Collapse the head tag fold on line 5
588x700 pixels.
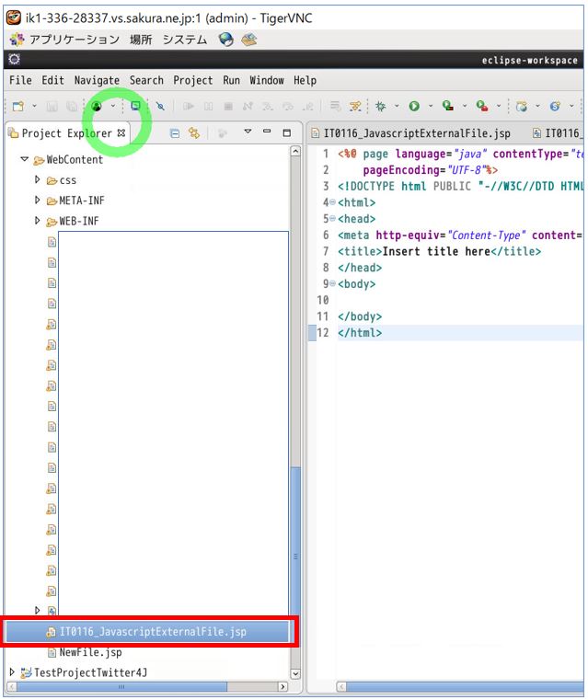pyautogui.click(x=332, y=219)
